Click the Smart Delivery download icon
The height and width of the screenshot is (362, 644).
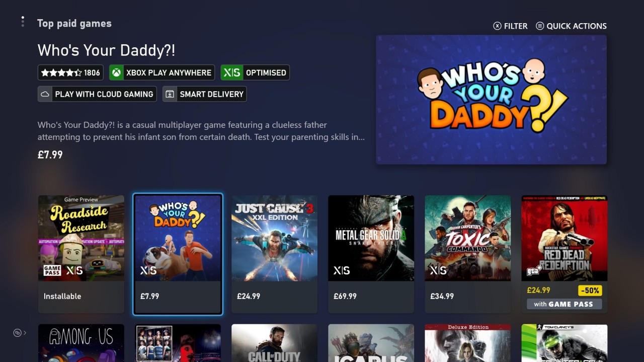[x=170, y=94]
